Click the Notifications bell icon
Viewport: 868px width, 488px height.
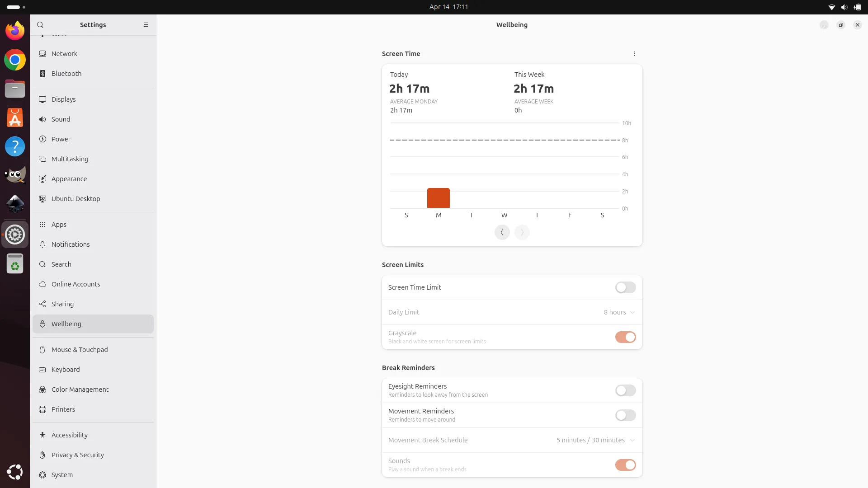(x=42, y=244)
